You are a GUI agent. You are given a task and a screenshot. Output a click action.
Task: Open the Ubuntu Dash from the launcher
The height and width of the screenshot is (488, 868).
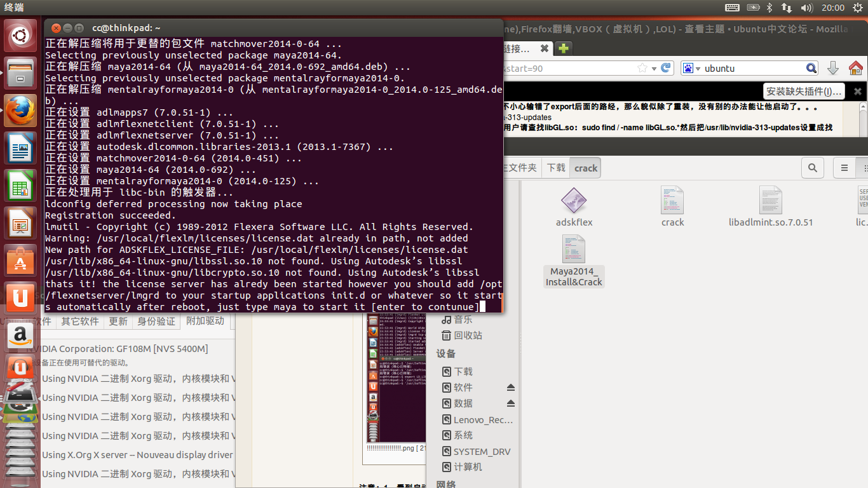point(20,36)
